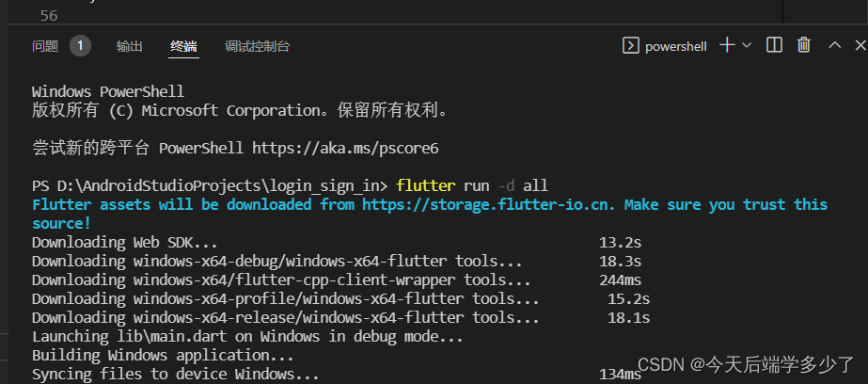Image resolution: width=868 pixels, height=384 pixels.
Task: Split the terminal panel
Action: point(774,45)
